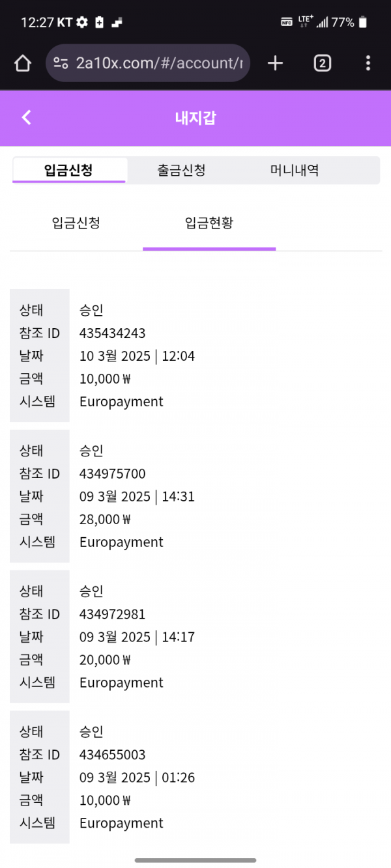Viewport: 391px width, 868px height.
Task: Tap the 28,000₩ deposit amount
Action: point(105,520)
